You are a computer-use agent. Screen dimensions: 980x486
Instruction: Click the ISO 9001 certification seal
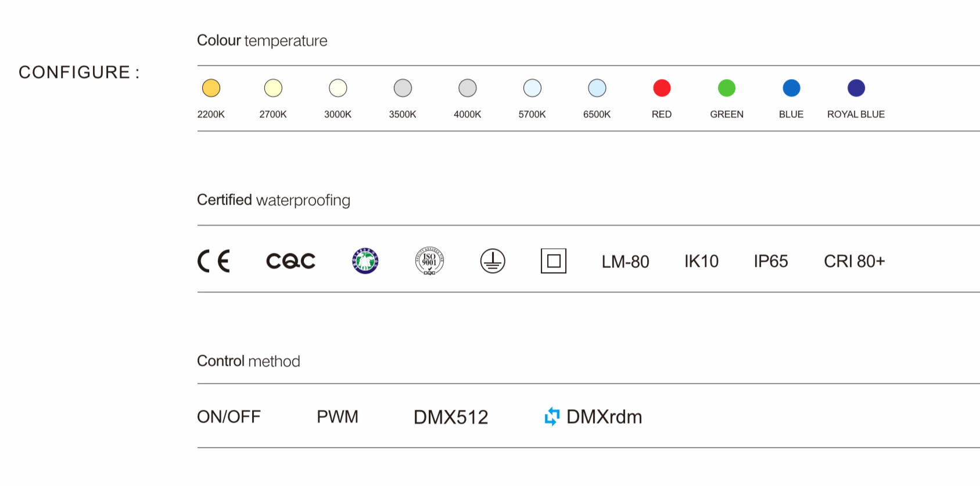click(x=429, y=261)
